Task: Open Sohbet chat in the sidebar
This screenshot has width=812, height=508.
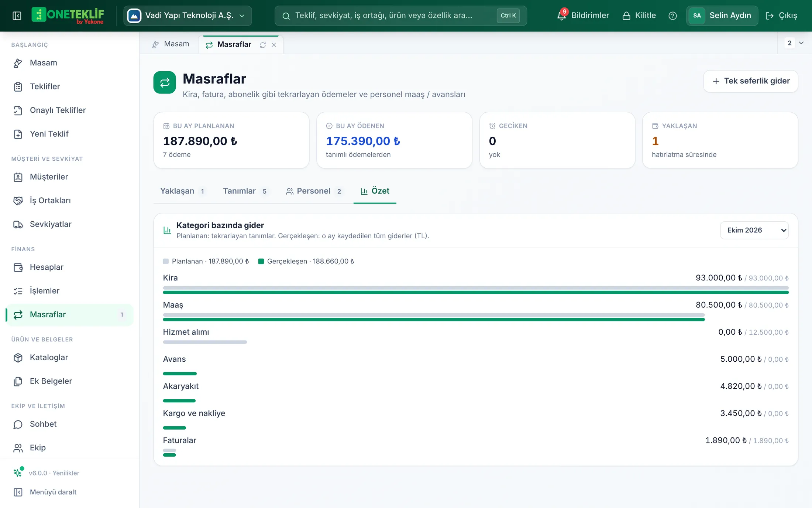Action: 69,424
